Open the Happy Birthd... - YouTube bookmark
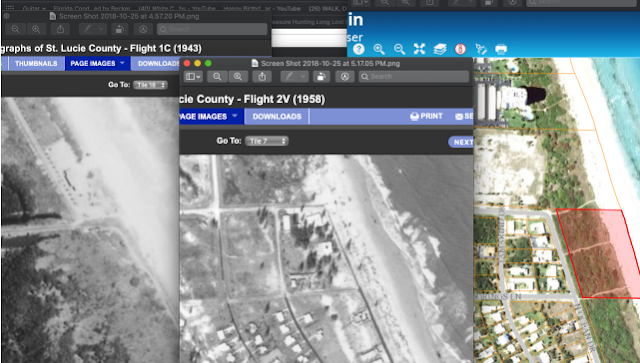640x363 pixels. [x=262, y=8]
